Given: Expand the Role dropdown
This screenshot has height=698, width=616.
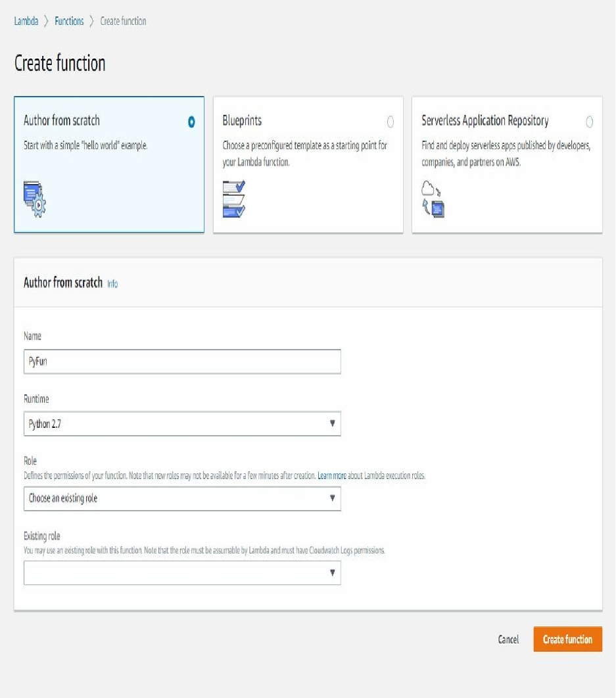Looking at the screenshot, I should tap(182, 498).
